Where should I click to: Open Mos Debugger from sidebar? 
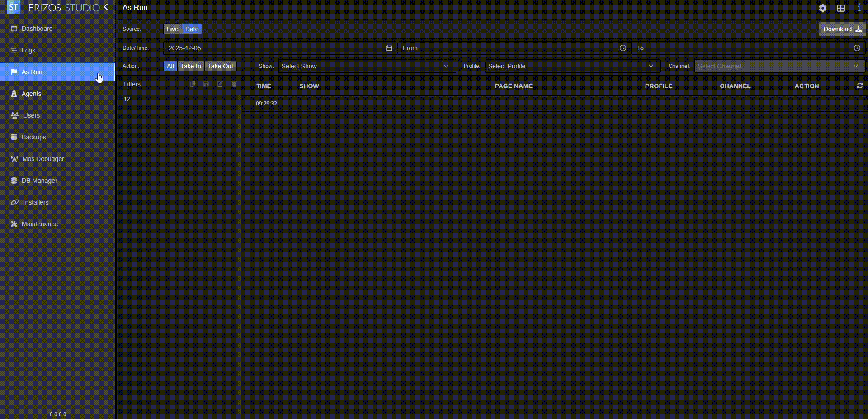click(43, 159)
